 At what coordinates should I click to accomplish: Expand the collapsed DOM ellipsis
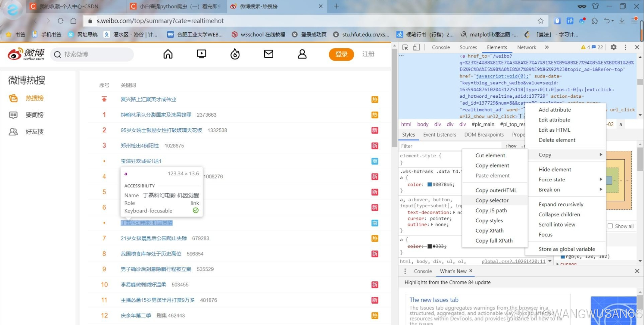click(x=402, y=56)
